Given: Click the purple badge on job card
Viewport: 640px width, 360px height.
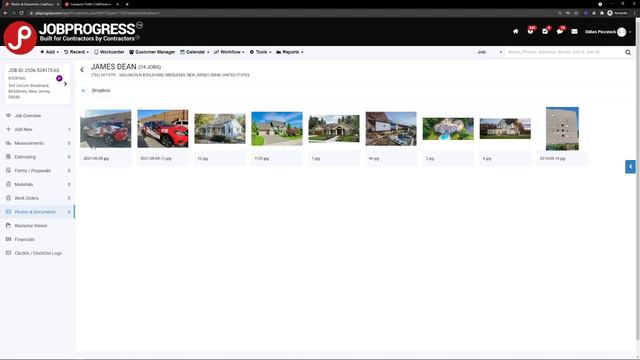Looking at the screenshot, I should [59, 78].
